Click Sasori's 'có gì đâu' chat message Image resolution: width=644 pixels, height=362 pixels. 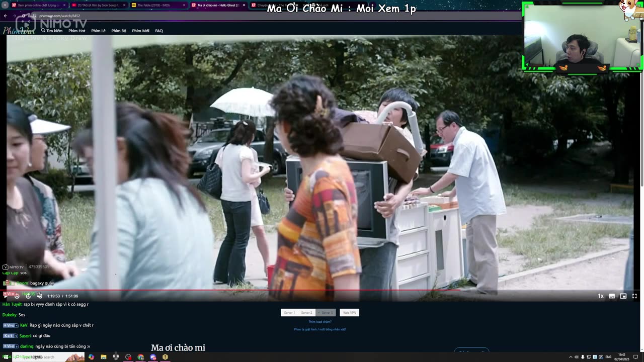click(x=27, y=336)
